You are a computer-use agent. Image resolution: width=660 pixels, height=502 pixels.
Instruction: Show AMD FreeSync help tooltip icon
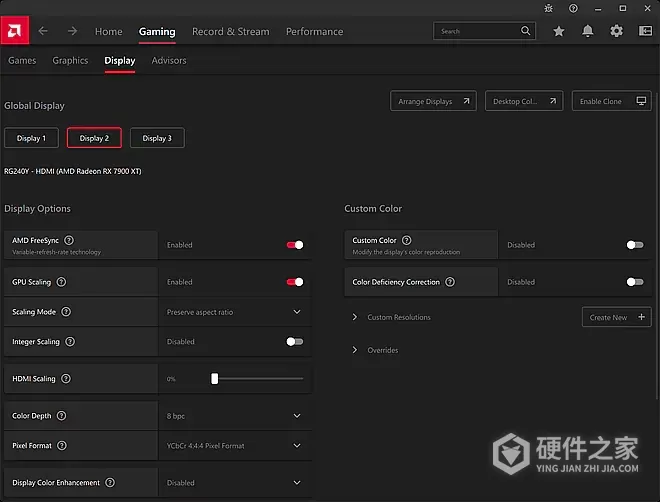[x=69, y=240]
